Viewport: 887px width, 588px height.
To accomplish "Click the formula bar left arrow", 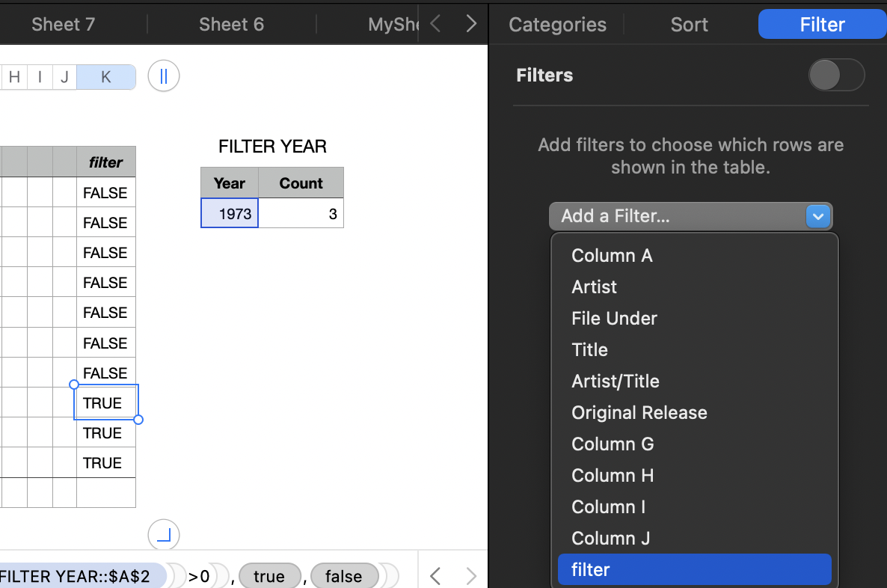I will (x=435, y=576).
